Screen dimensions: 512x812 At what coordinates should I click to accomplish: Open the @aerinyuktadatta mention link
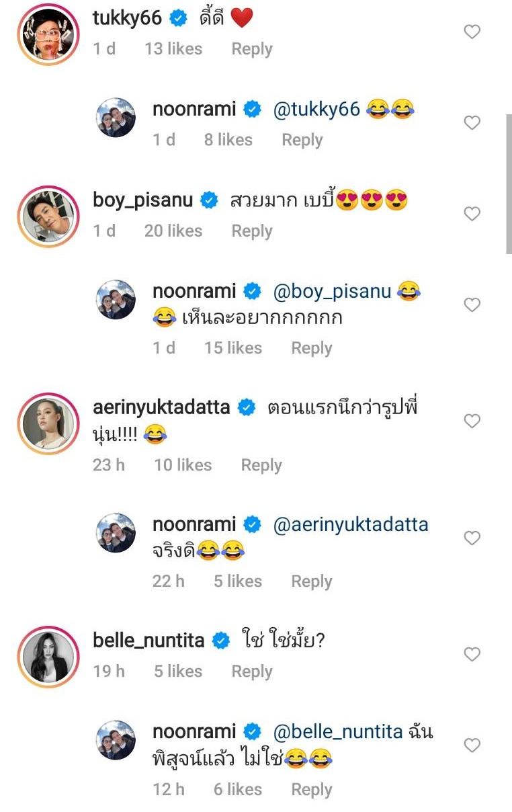(x=351, y=524)
